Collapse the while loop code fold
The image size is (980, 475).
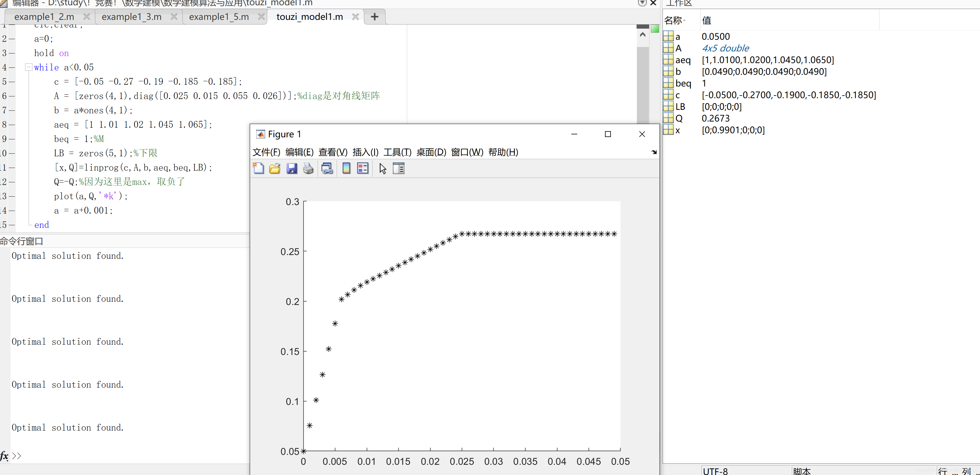29,67
